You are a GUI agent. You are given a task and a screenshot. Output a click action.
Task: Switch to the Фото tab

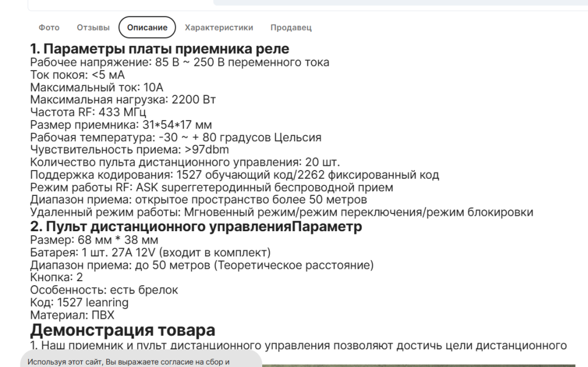coord(51,27)
